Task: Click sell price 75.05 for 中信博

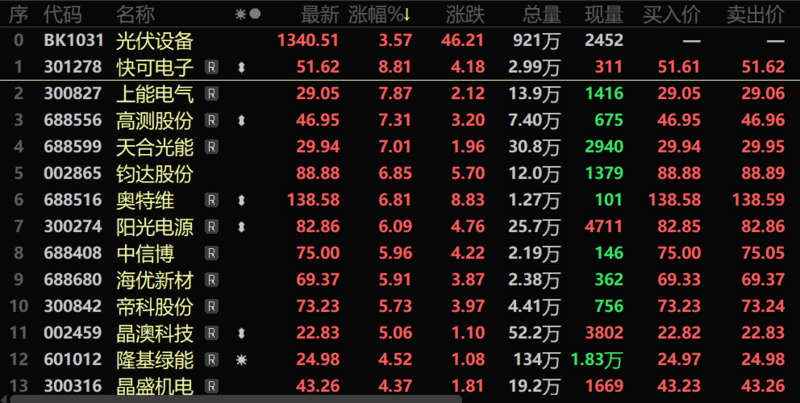Action: tap(763, 253)
